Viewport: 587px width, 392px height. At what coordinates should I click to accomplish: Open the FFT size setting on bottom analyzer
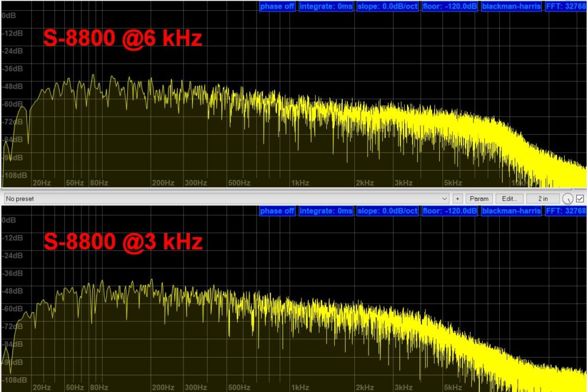pos(568,211)
